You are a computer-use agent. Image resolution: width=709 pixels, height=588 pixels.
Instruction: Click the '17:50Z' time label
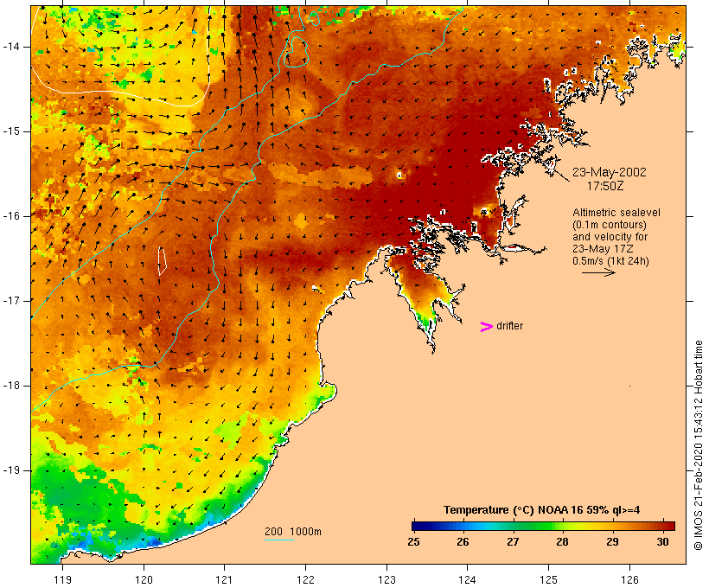pos(605,186)
